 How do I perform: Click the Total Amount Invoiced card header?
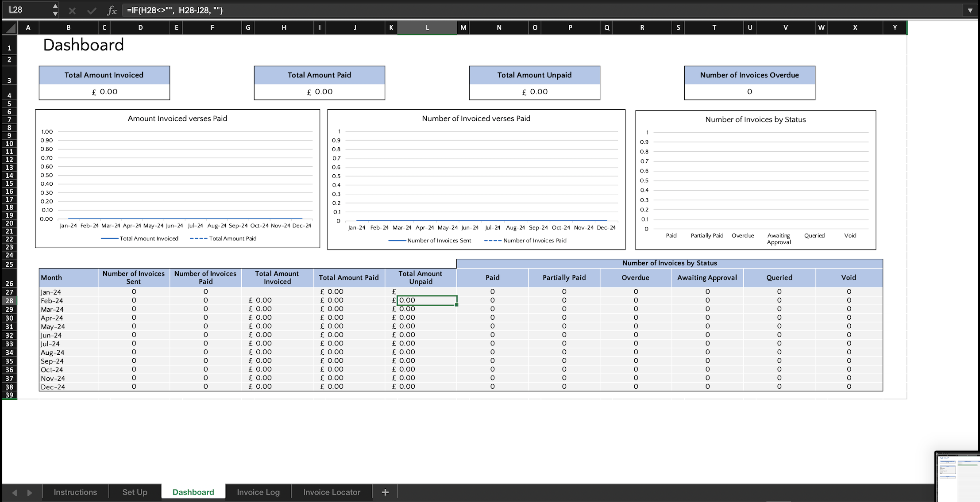click(x=104, y=75)
